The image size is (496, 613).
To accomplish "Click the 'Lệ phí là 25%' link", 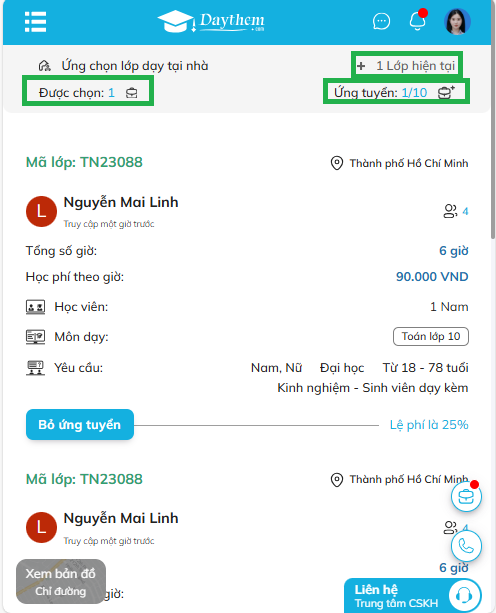I will [x=429, y=425].
